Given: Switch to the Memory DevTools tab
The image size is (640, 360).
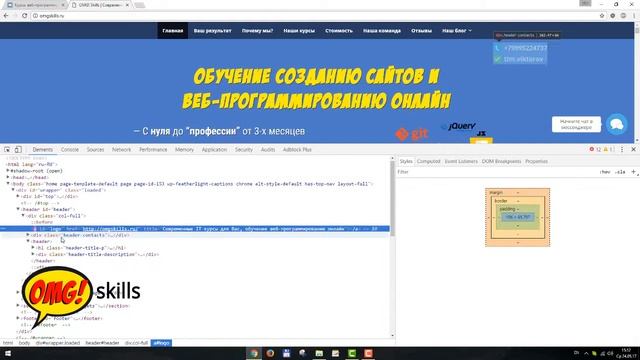Looking at the screenshot, I should [184, 150].
